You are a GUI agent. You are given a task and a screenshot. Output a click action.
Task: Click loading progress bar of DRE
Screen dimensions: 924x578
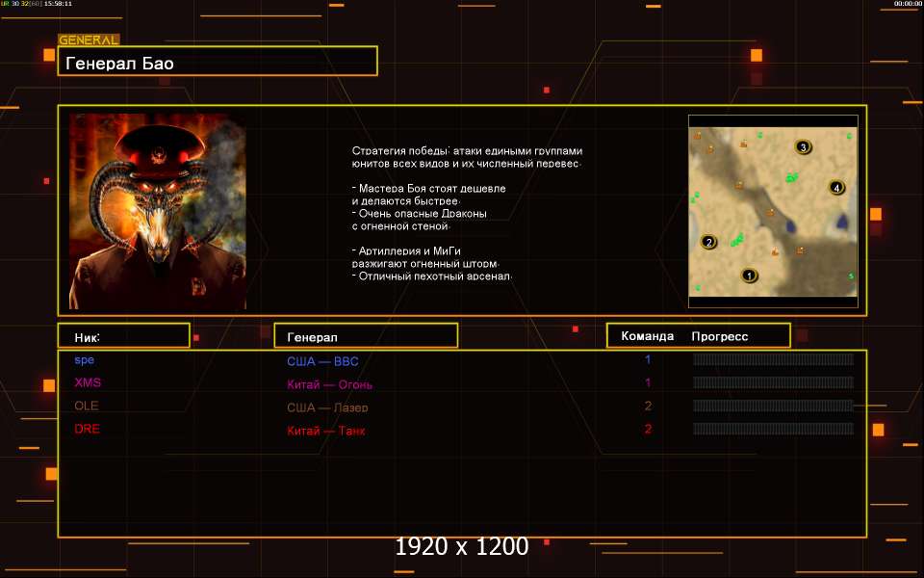(773, 428)
